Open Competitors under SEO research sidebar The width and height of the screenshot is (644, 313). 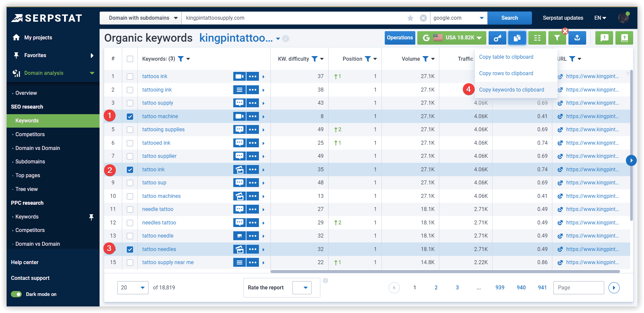coord(30,134)
